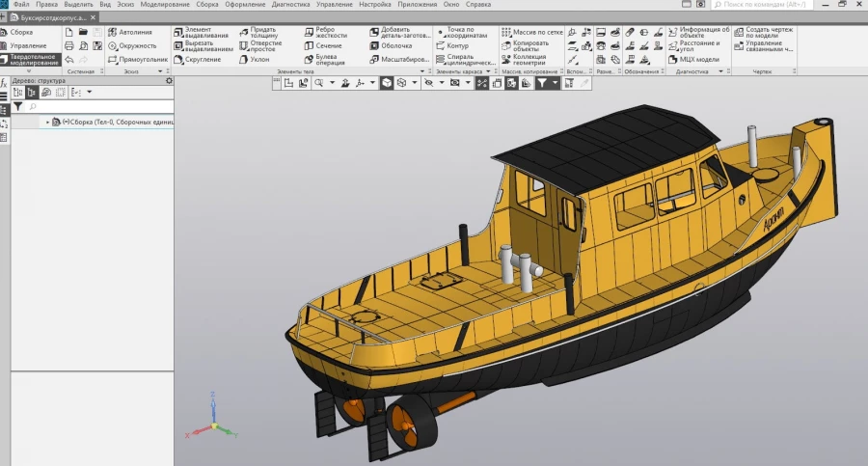868x466 pixels.
Task: Click Элемент выдавливания tool
Action: pyautogui.click(x=201, y=32)
